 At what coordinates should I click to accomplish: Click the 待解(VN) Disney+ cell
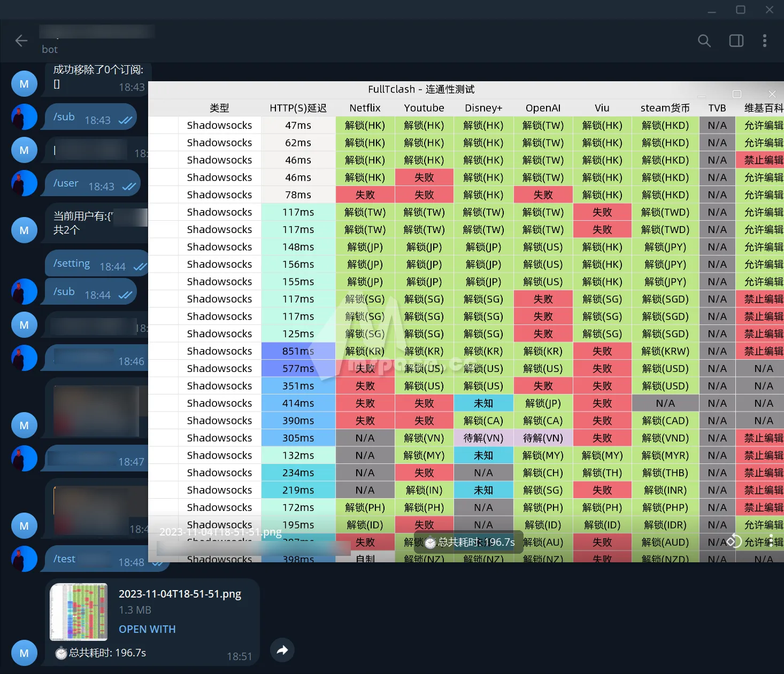pyautogui.click(x=483, y=438)
